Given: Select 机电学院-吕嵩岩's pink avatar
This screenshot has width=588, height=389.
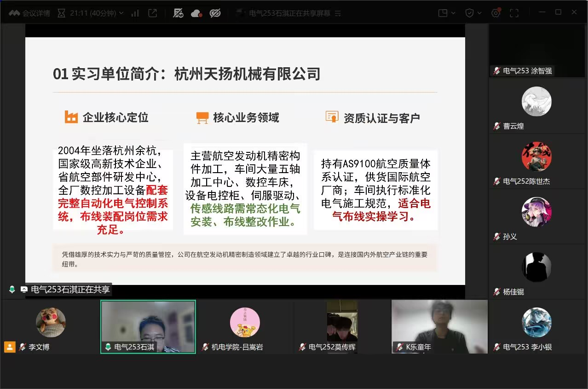Looking at the screenshot, I should tap(245, 322).
